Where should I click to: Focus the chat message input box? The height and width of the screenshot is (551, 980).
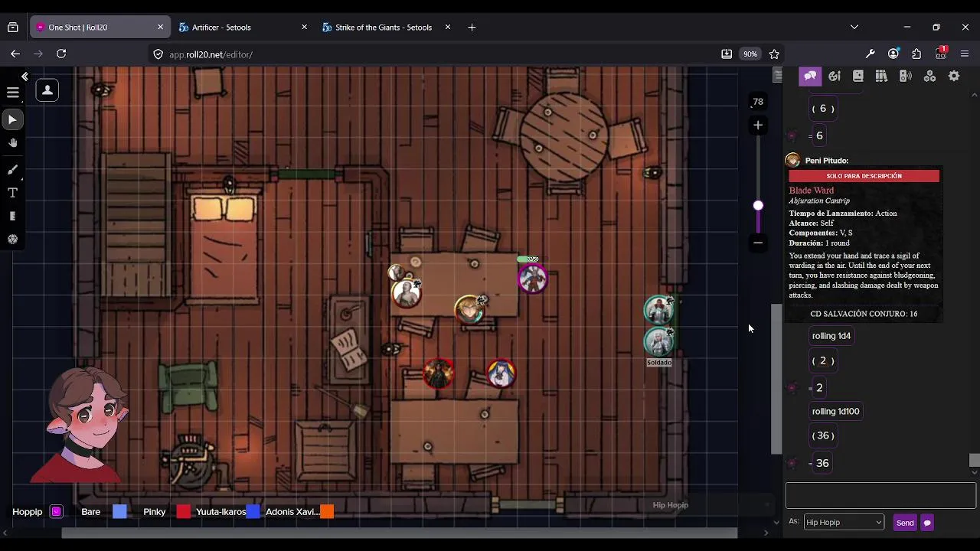click(880, 495)
